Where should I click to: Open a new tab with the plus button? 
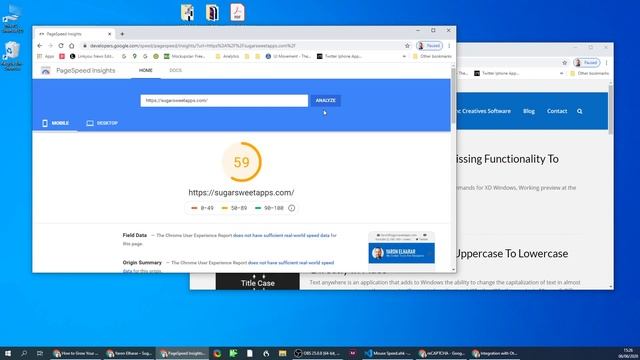pyautogui.click(x=122, y=34)
